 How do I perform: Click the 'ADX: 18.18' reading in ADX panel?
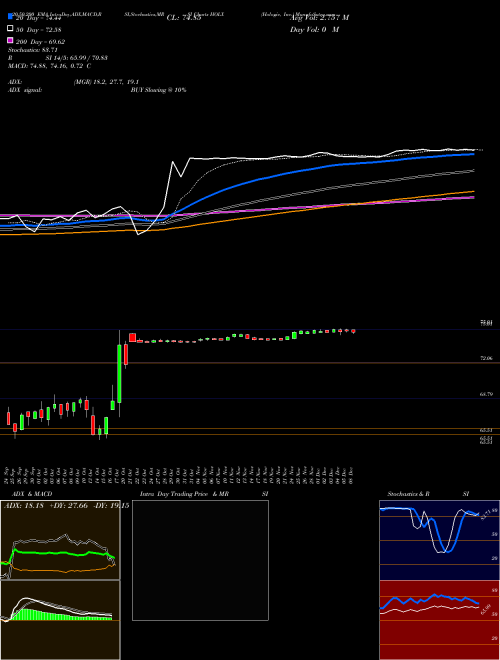[22, 505]
